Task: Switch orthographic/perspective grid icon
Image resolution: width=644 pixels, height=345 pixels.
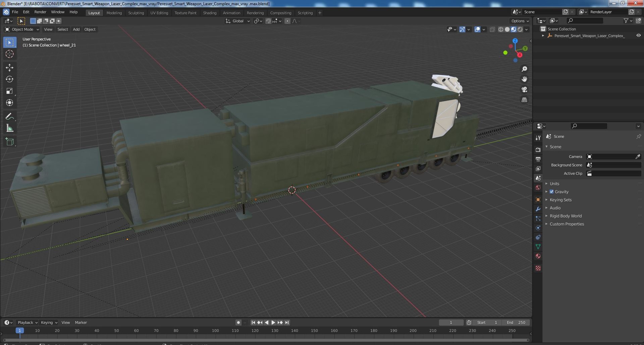Action: (524, 100)
